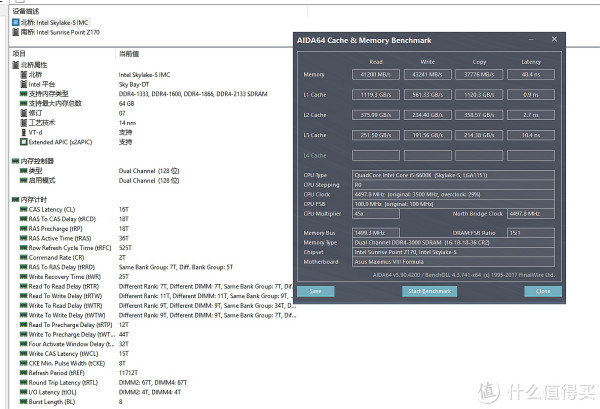This screenshot has height=409, width=600.
Task: Click the RAS Precharge (tRP) row icon
Action: 23,228
